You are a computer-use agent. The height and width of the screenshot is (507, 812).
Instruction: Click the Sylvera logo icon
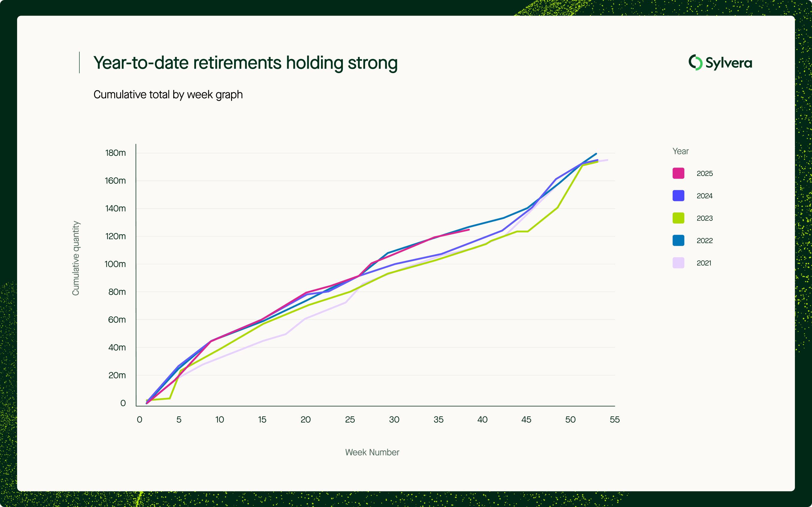point(696,62)
